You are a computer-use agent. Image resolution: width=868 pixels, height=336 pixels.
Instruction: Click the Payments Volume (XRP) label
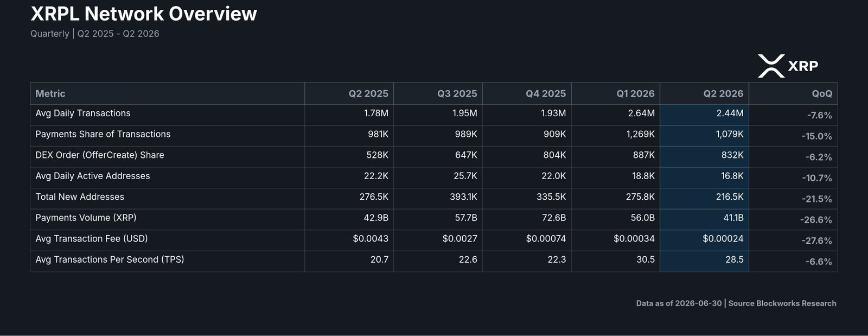point(86,218)
